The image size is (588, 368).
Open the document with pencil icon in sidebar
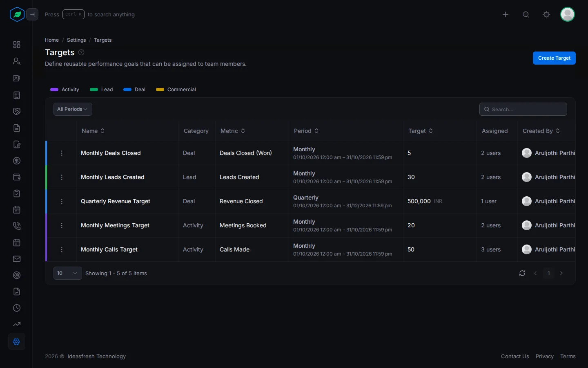[x=17, y=144]
